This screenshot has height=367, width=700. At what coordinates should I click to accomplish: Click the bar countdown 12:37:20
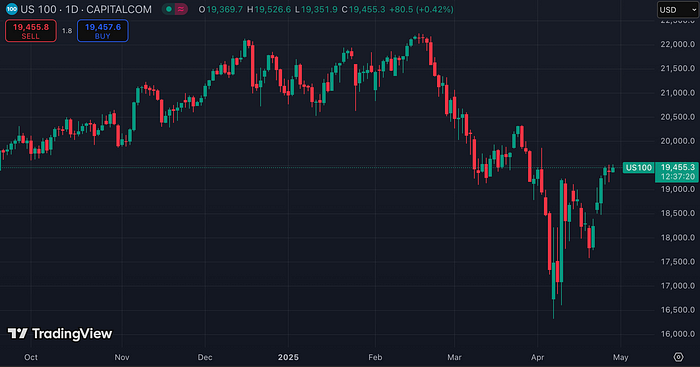pyautogui.click(x=678, y=177)
